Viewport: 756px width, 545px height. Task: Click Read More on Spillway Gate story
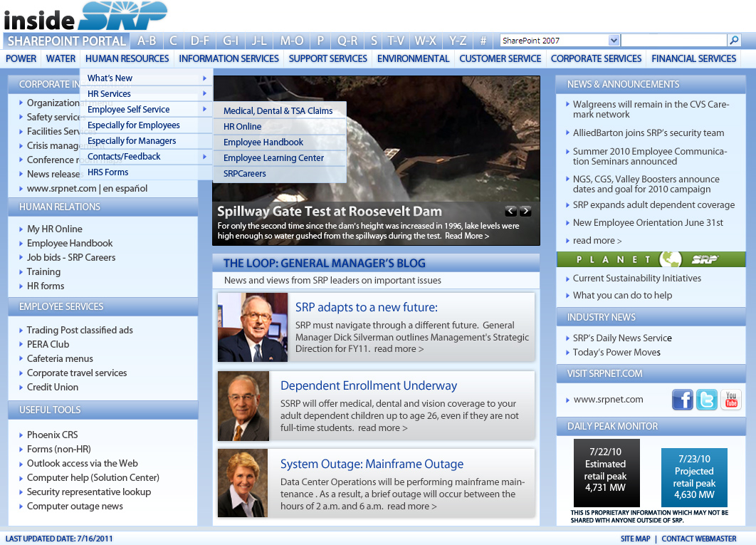(467, 236)
